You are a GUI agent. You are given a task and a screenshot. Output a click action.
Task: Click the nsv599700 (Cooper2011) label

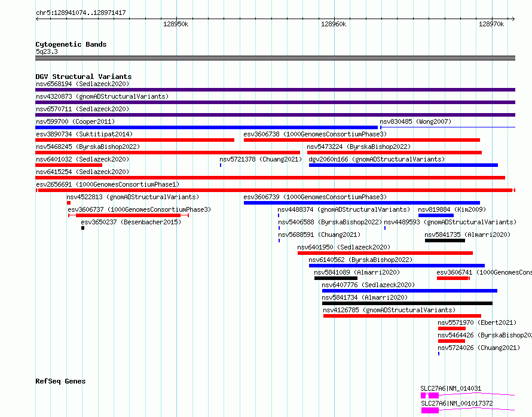(x=75, y=121)
